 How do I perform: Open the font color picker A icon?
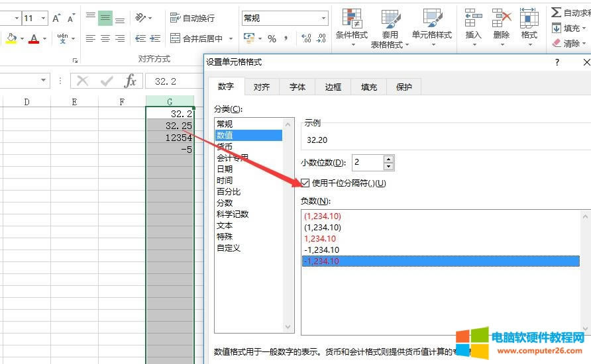[33, 39]
